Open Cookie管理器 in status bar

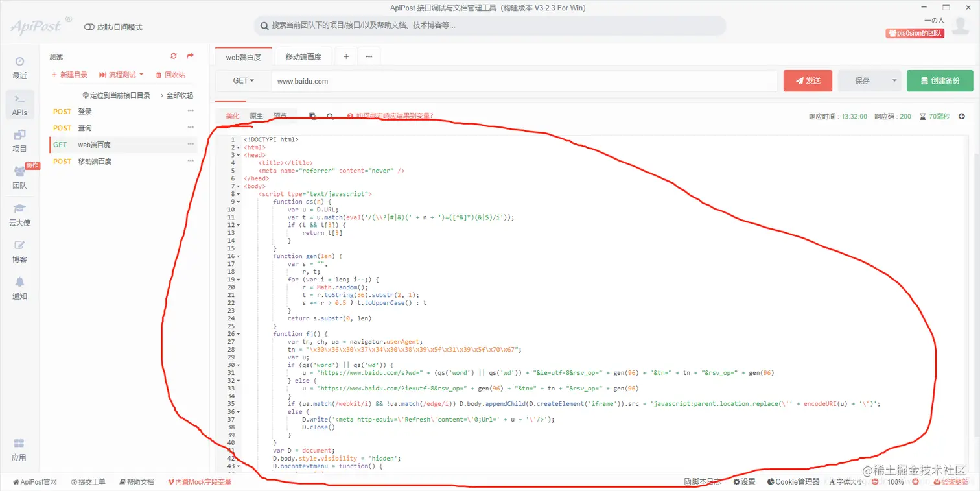tap(794, 482)
